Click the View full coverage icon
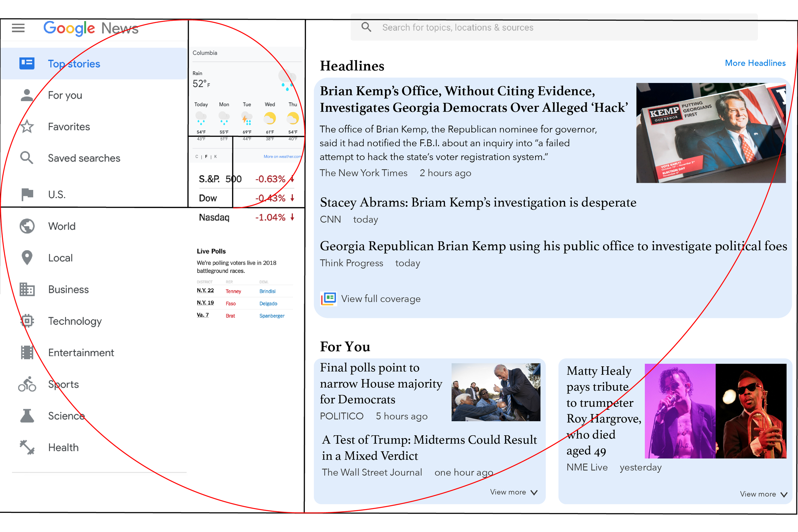 point(328,299)
